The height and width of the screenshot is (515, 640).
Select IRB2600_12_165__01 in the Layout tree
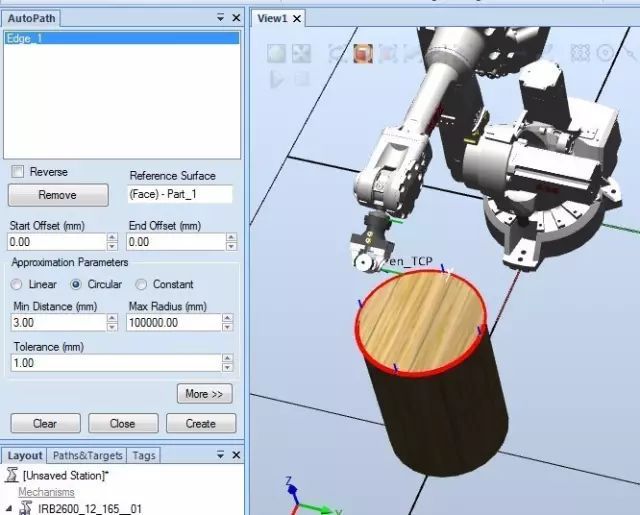(x=90, y=509)
